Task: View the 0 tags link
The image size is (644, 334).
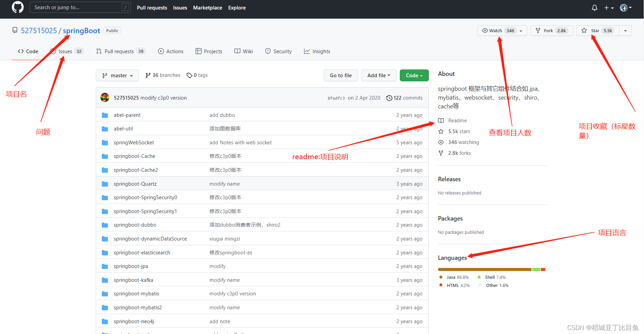Action: [x=197, y=75]
